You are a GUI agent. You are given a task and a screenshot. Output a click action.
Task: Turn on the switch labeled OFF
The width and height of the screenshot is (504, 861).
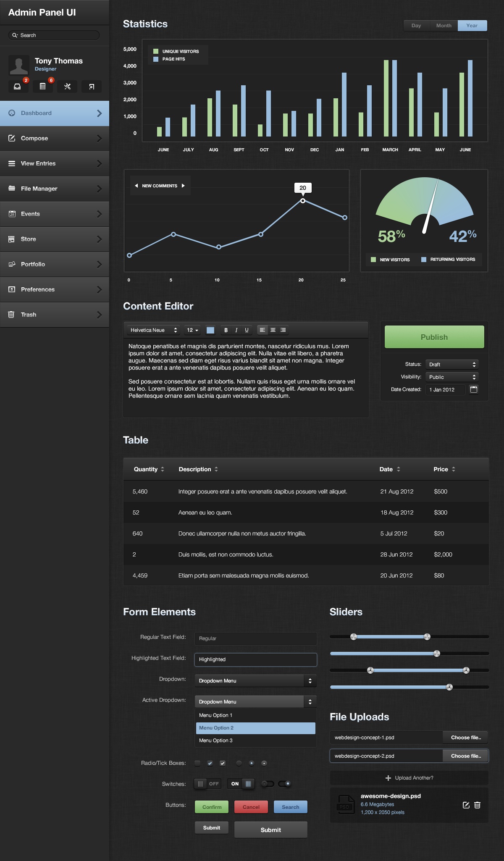[x=207, y=784]
